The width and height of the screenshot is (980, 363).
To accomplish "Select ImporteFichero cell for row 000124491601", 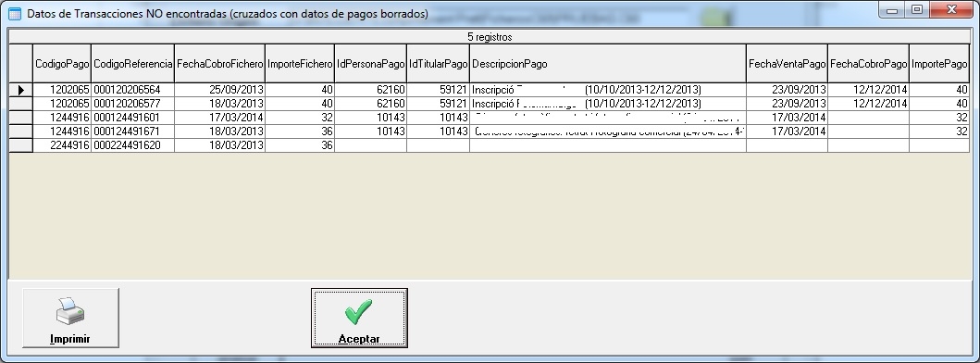I will 300,118.
